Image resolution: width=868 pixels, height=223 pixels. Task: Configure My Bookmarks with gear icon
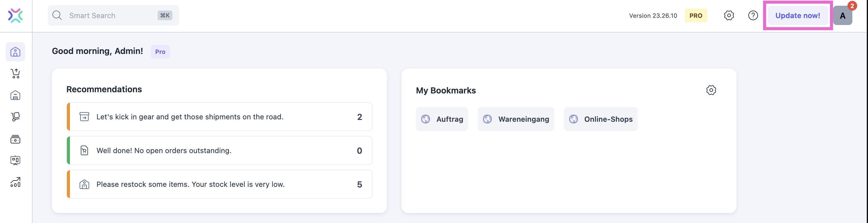pyautogui.click(x=711, y=90)
